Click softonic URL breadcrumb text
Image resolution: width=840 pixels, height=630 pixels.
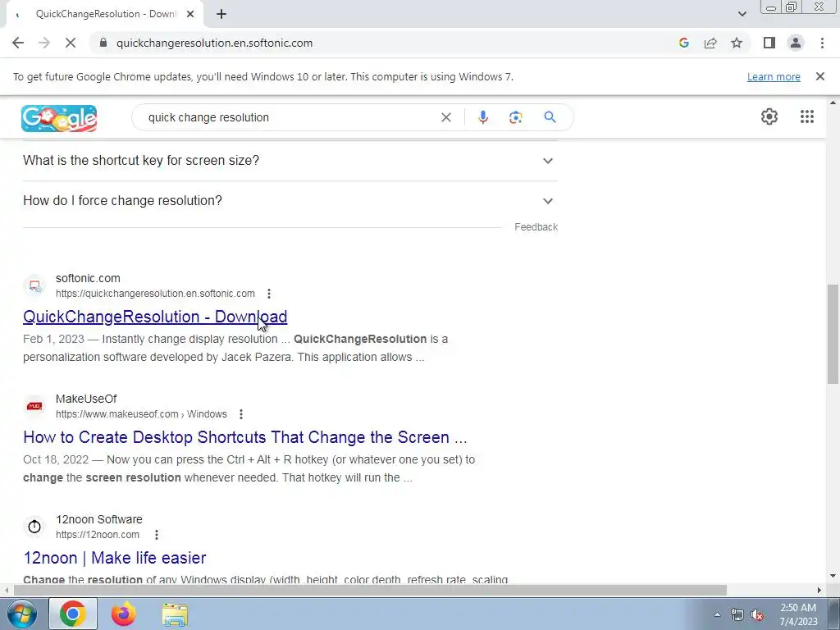pos(155,294)
